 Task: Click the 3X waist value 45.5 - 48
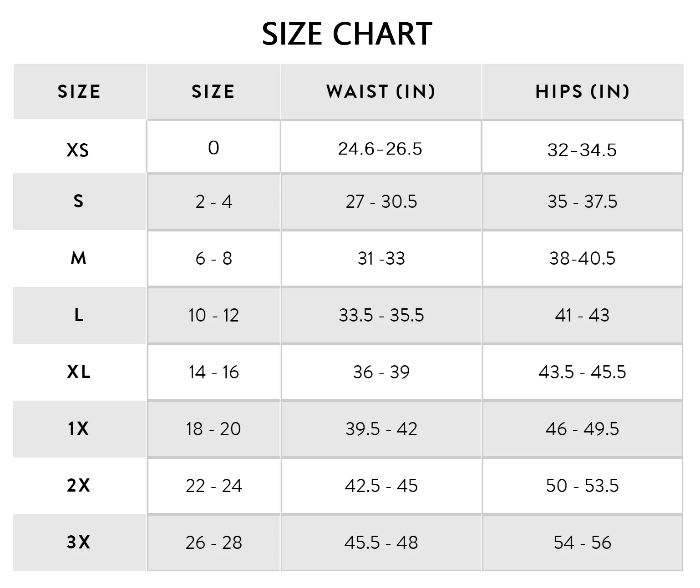click(x=381, y=543)
